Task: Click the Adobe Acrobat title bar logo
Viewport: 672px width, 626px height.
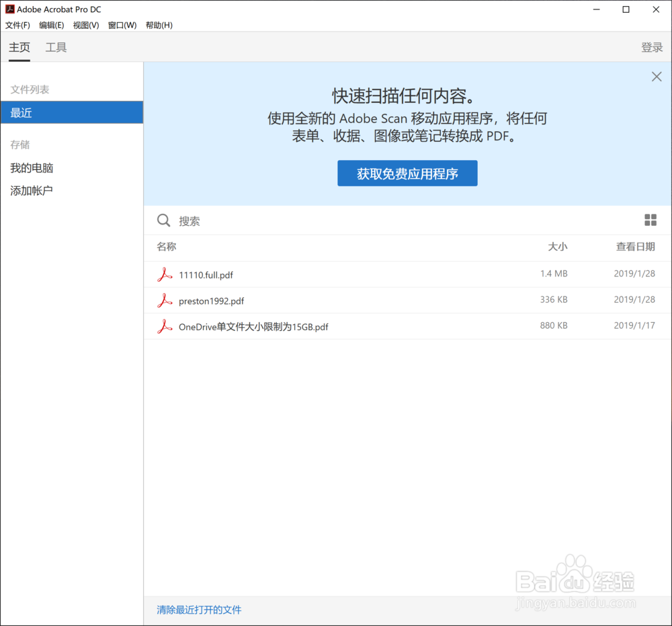Action: pyautogui.click(x=9, y=9)
